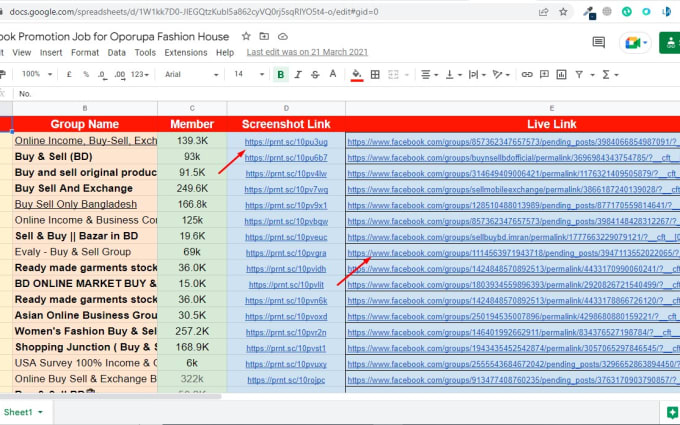Image resolution: width=680 pixels, height=425 pixels.
Task: Toggle bold formatting
Action: [x=281, y=75]
